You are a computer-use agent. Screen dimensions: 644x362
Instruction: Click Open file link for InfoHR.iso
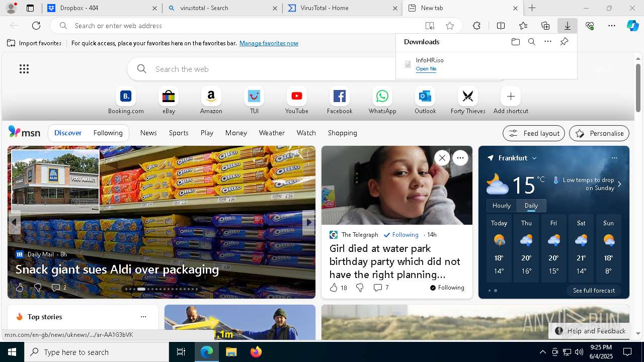coord(426,69)
